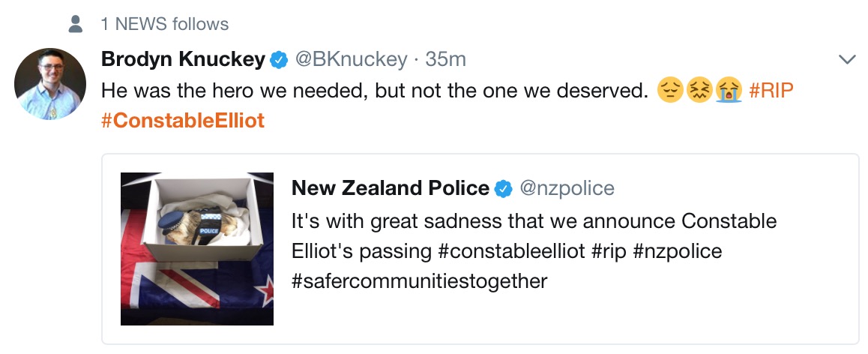
Task: Click the confounded face emoji
Action: coord(699,91)
